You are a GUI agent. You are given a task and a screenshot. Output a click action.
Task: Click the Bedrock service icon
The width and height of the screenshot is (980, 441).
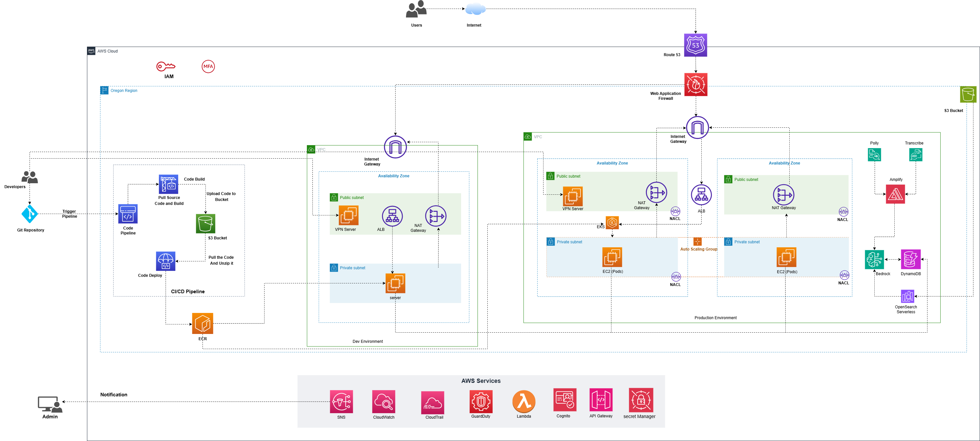point(874,259)
